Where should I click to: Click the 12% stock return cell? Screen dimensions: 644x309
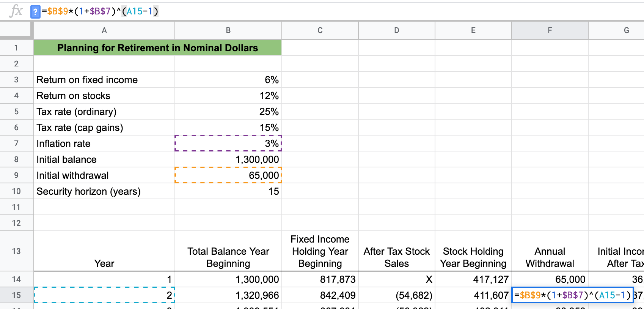click(x=228, y=96)
